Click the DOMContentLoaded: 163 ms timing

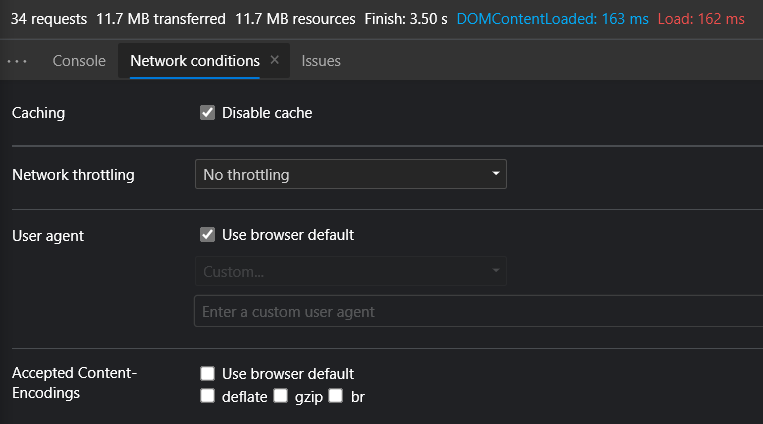(552, 19)
